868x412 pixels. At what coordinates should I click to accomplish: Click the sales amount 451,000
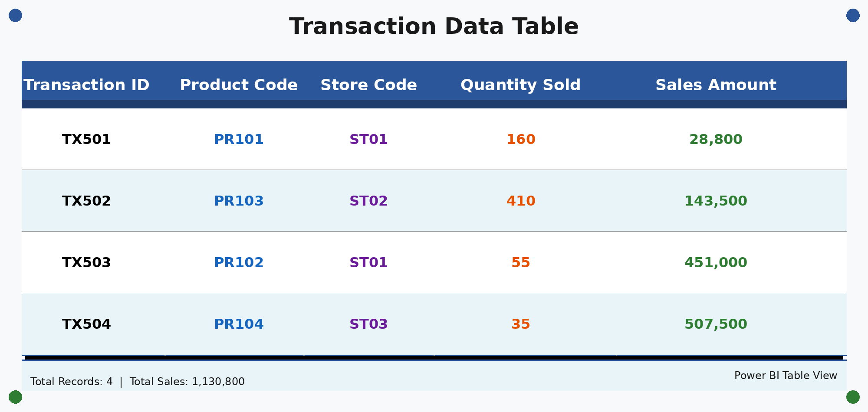tap(716, 263)
